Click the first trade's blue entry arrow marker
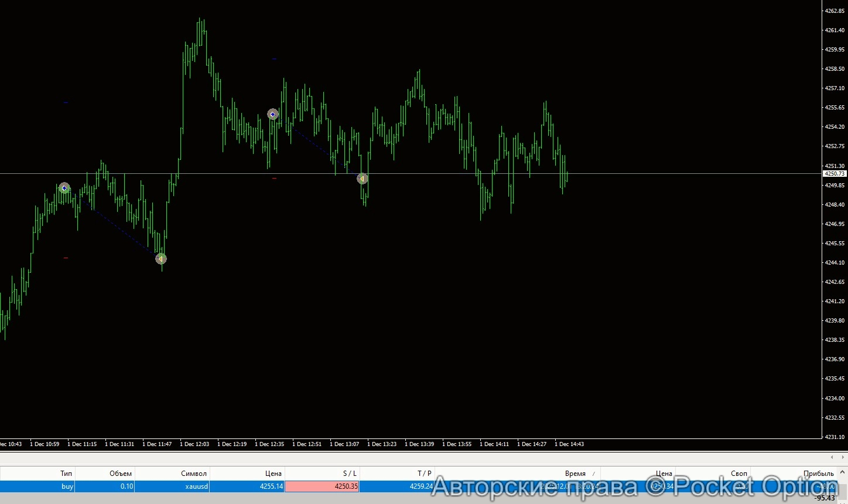 (64, 188)
